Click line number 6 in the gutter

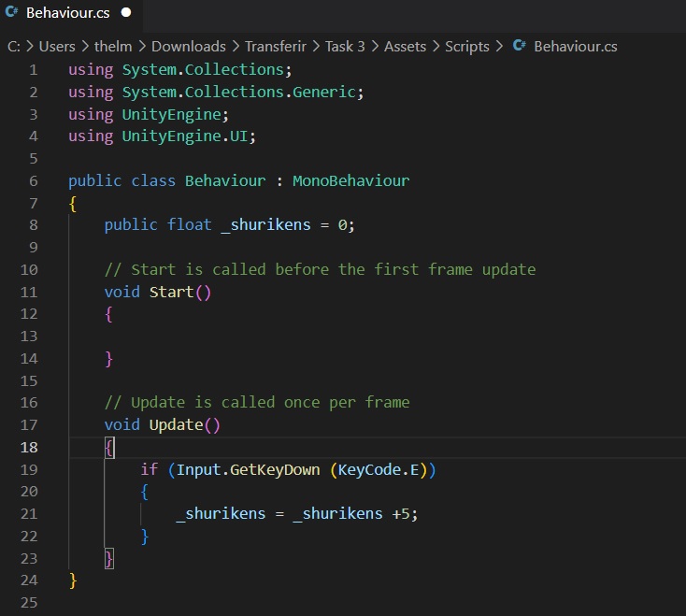(34, 181)
